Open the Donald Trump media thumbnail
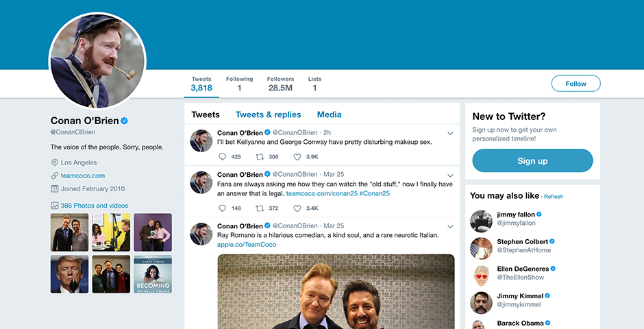Screen dimensions: 644x329 (69, 274)
